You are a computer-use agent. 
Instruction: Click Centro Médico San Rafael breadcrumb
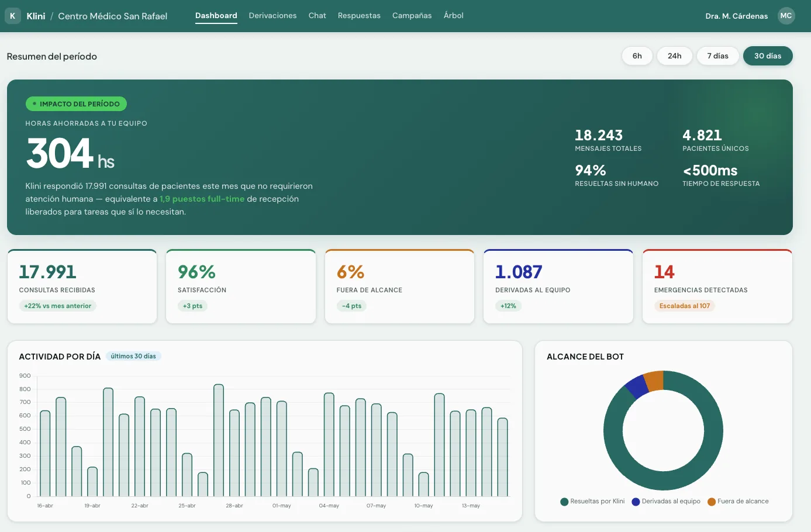[113, 16]
